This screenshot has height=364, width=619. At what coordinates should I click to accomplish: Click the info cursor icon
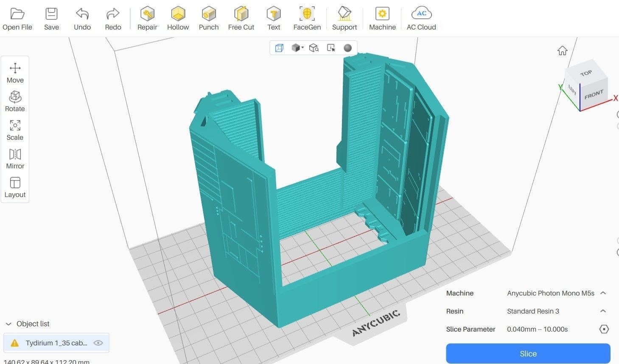coord(331,48)
